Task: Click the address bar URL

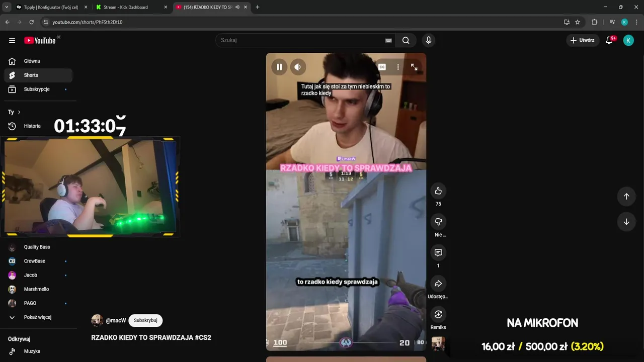Action: (x=88, y=22)
